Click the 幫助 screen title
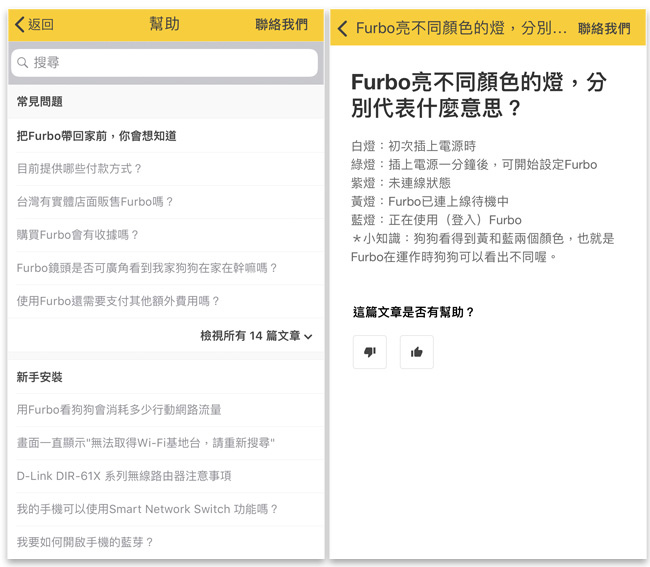The height and width of the screenshot is (567, 650). (x=165, y=24)
